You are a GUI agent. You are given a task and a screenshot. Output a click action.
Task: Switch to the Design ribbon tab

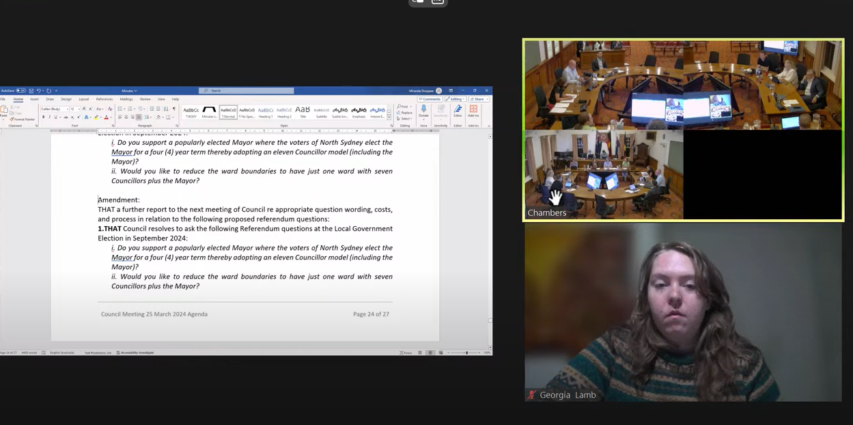coord(66,99)
